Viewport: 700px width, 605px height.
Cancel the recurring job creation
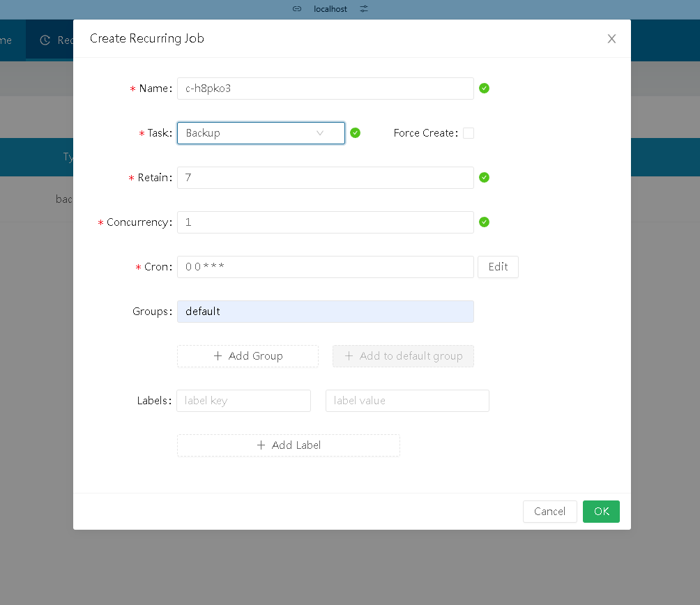[x=549, y=512]
